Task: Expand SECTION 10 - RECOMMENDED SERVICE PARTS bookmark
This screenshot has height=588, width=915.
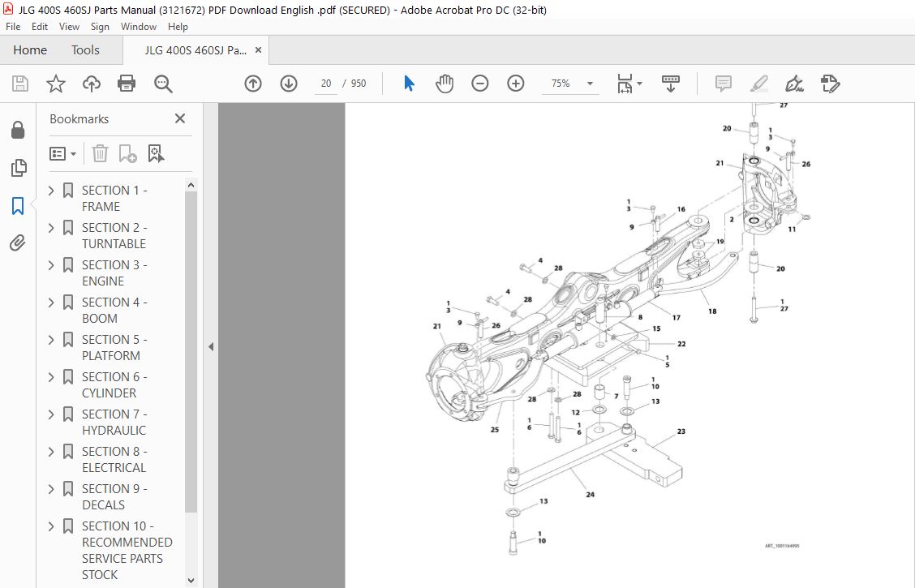Action: pyautogui.click(x=51, y=526)
